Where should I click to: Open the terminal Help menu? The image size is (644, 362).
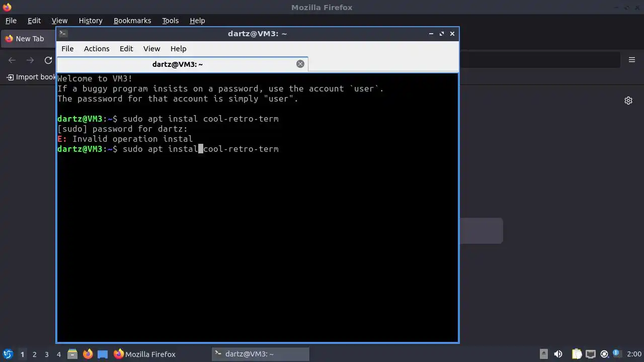[178, 49]
